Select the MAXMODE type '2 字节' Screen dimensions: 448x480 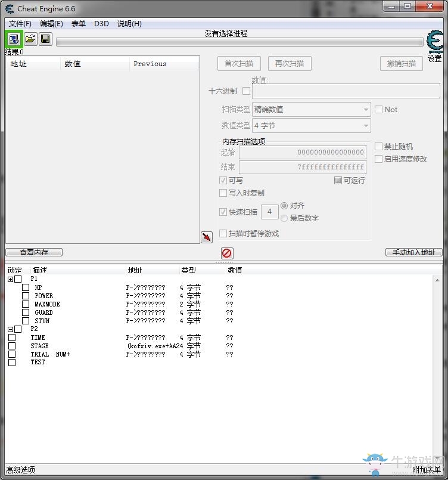pyautogui.click(x=190, y=304)
